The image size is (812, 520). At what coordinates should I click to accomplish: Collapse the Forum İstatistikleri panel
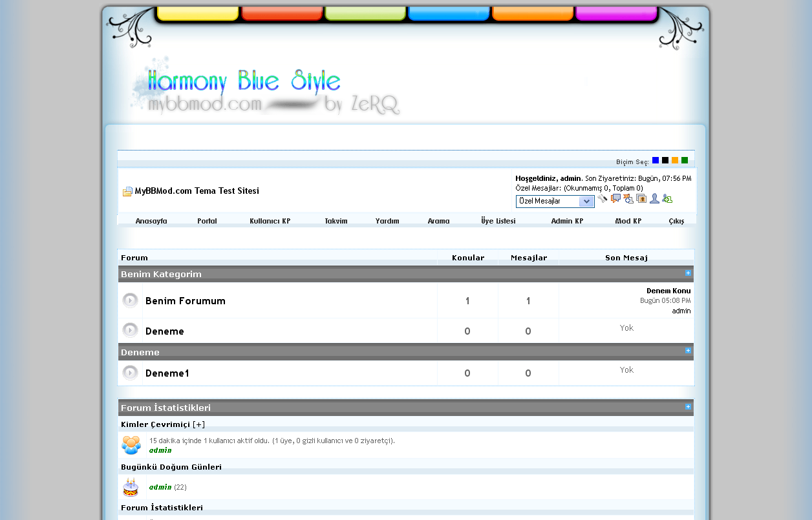coord(688,407)
